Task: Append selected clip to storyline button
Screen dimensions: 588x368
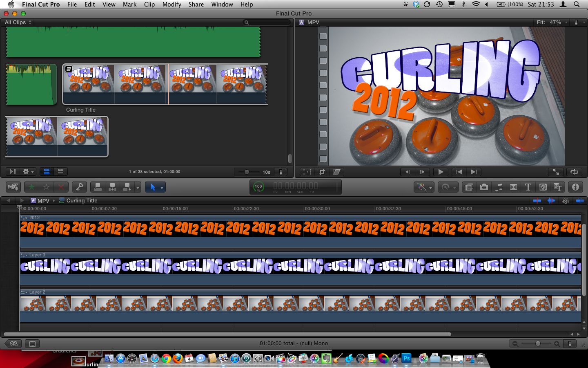Action: tap(127, 187)
